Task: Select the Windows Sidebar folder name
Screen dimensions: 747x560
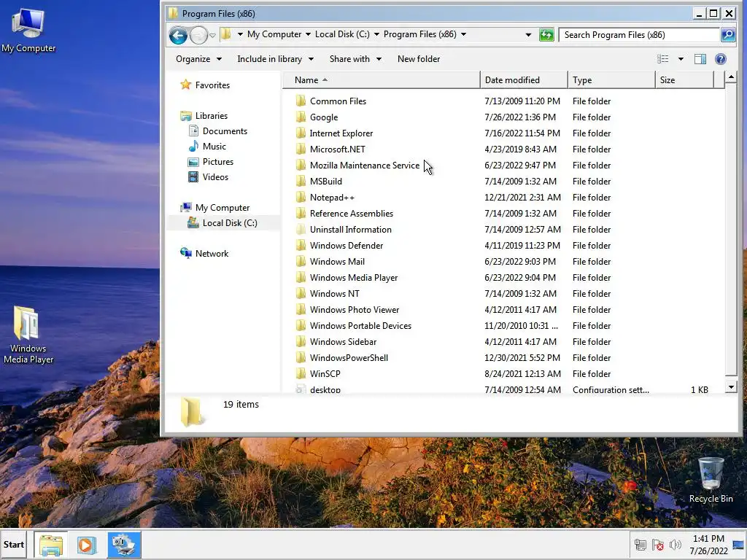Action: (343, 342)
